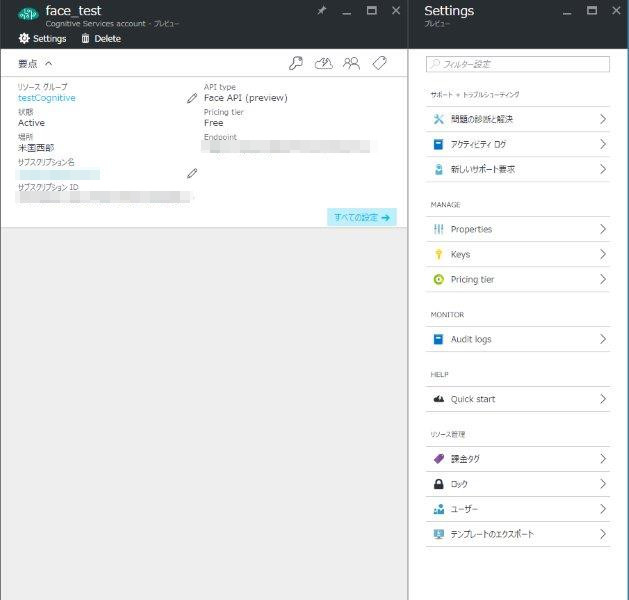Viewport: 629px width, 600px height.
Task: Pin the face_test blade
Action: tap(322, 11)
